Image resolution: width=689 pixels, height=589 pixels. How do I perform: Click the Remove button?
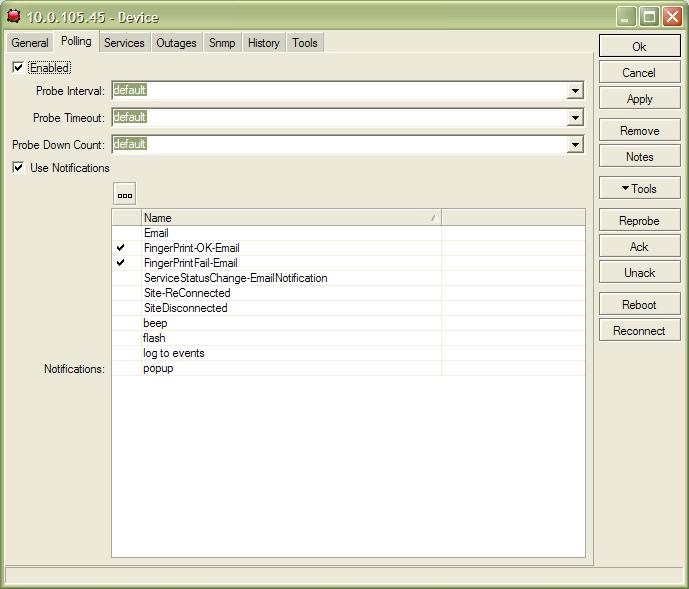pos(639,131)
